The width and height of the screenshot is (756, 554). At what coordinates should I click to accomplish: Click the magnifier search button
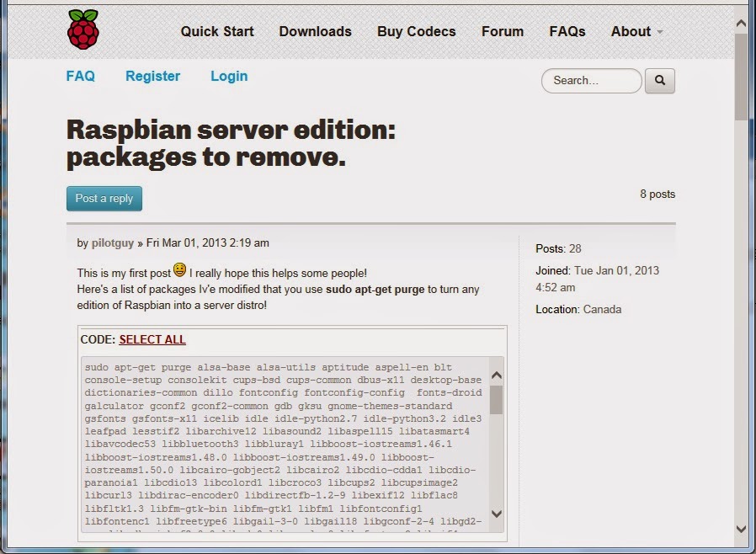(x=660, y=81)
